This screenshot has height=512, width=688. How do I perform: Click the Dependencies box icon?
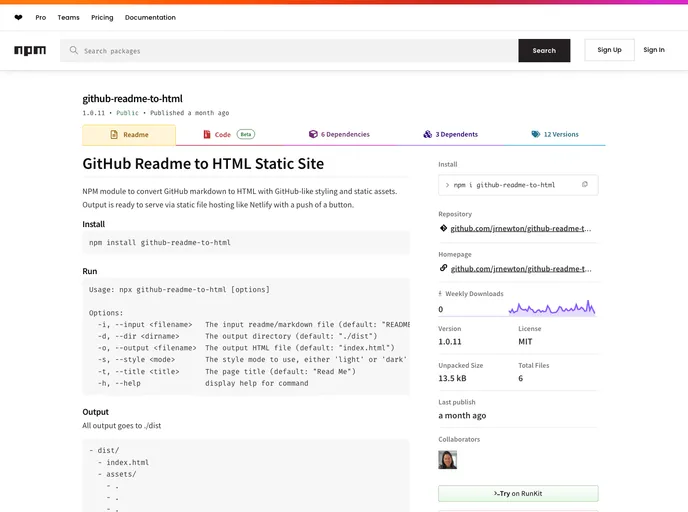coord(313,134)
